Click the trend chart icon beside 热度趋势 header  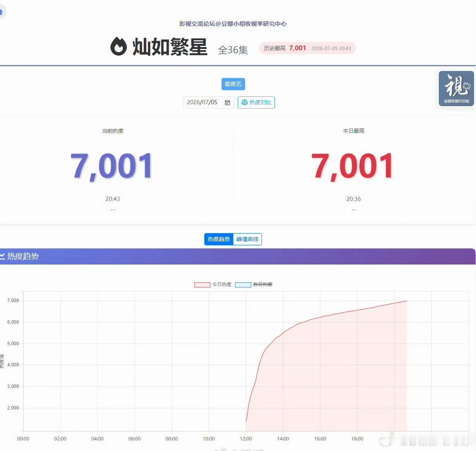click(2, 256)
